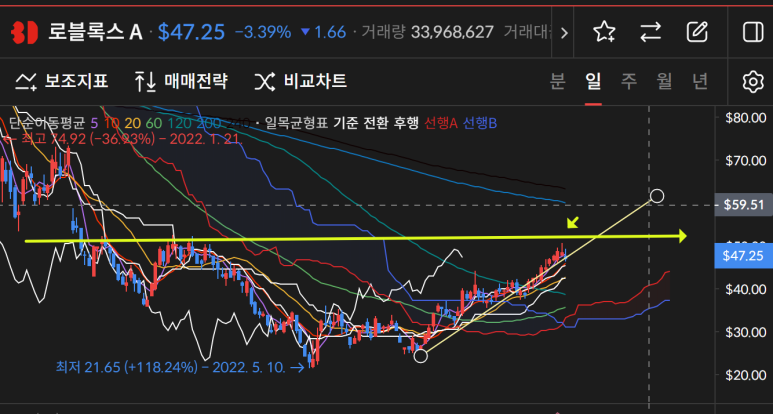This screenshot has width=773, height=414.
Task: Click the red 3D stock logo icon
Action: 24,33
